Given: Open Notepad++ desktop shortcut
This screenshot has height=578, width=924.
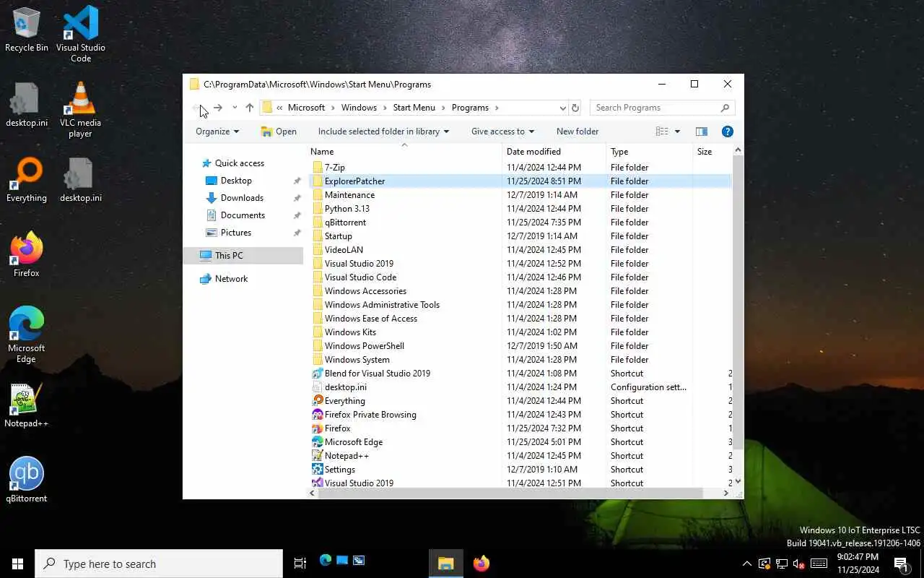Looking at the screenshot, I should (27, 405).
